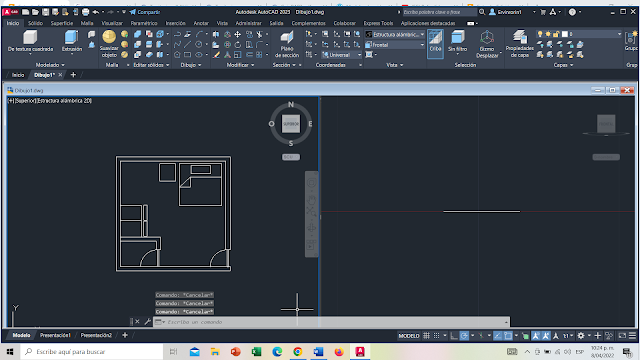Click the viewport label Estructura alámbrica 2D
Viewport: 640px width, 360px height.
pyautogui.click(x=64, y=101)
